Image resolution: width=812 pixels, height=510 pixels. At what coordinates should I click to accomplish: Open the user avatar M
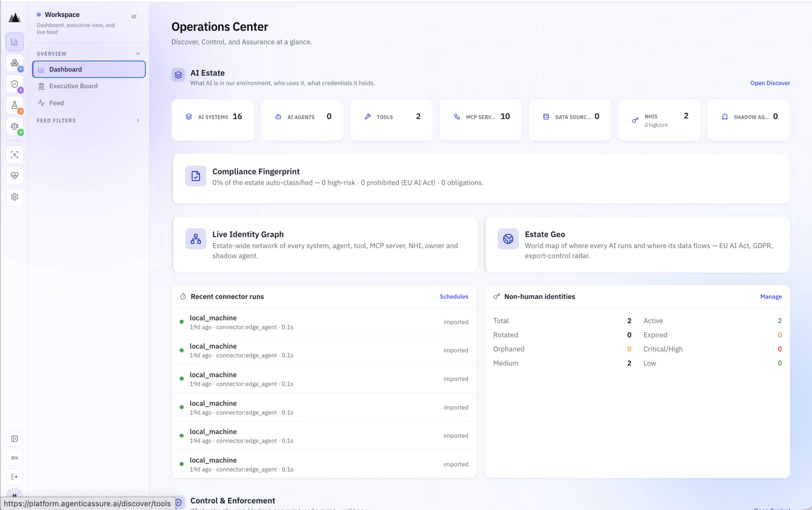(15, 495)
